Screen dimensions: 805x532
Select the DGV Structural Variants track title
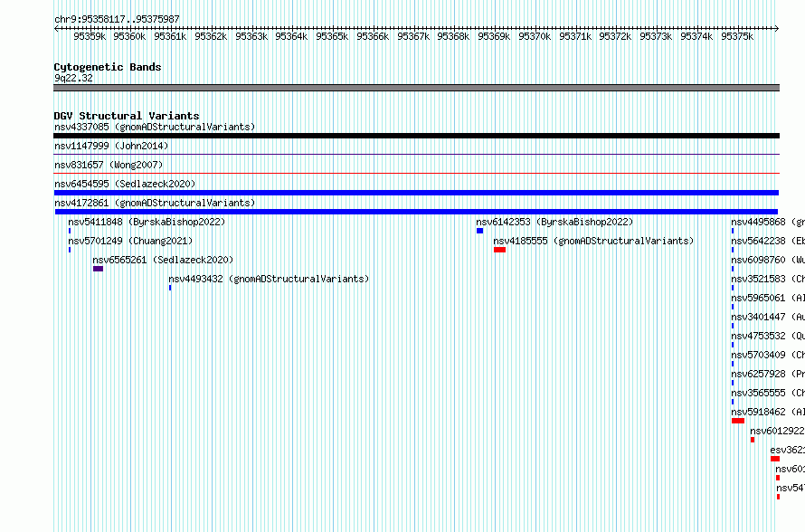tap(127, 116)
